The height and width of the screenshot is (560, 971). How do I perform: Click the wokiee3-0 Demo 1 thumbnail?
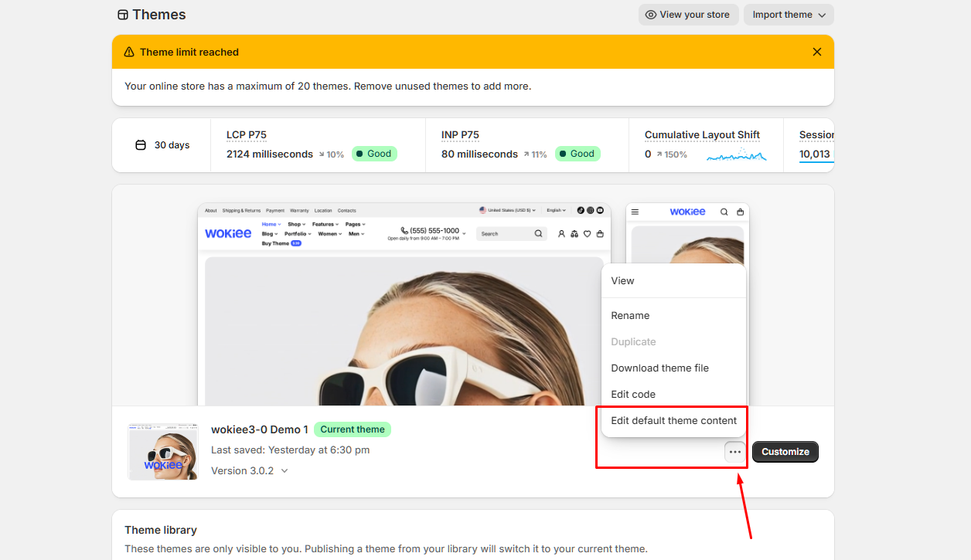click(163, 451)
